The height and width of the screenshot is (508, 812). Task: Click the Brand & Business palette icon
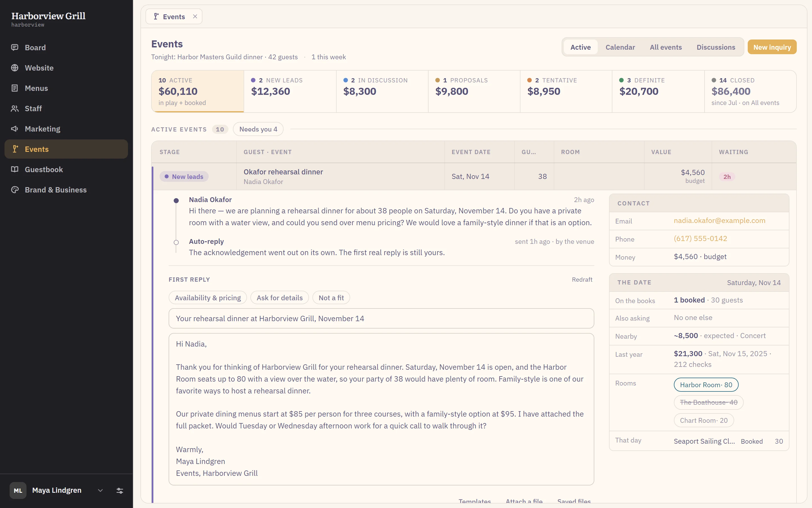[14, 190]
